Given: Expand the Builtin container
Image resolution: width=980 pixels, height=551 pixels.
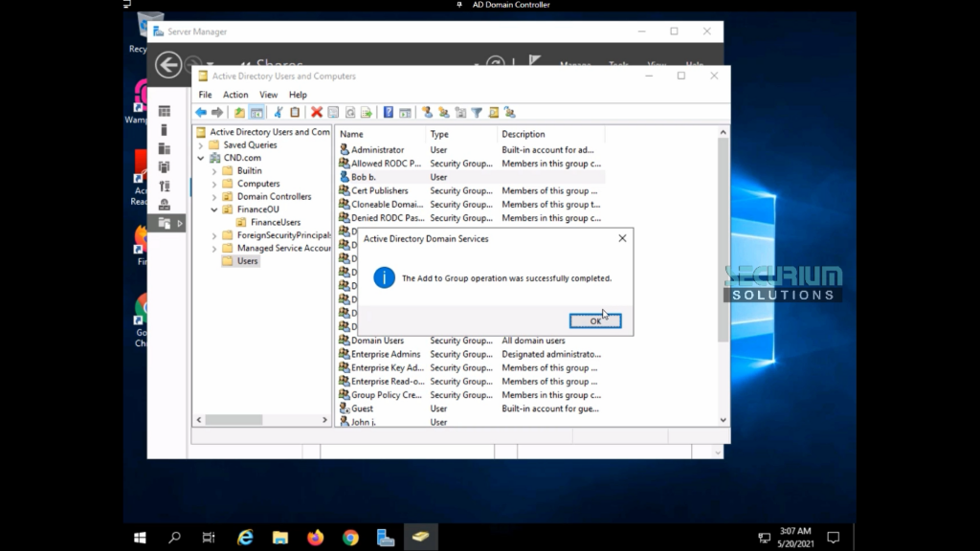Looking at the screenshot, I should click(214, 171).
